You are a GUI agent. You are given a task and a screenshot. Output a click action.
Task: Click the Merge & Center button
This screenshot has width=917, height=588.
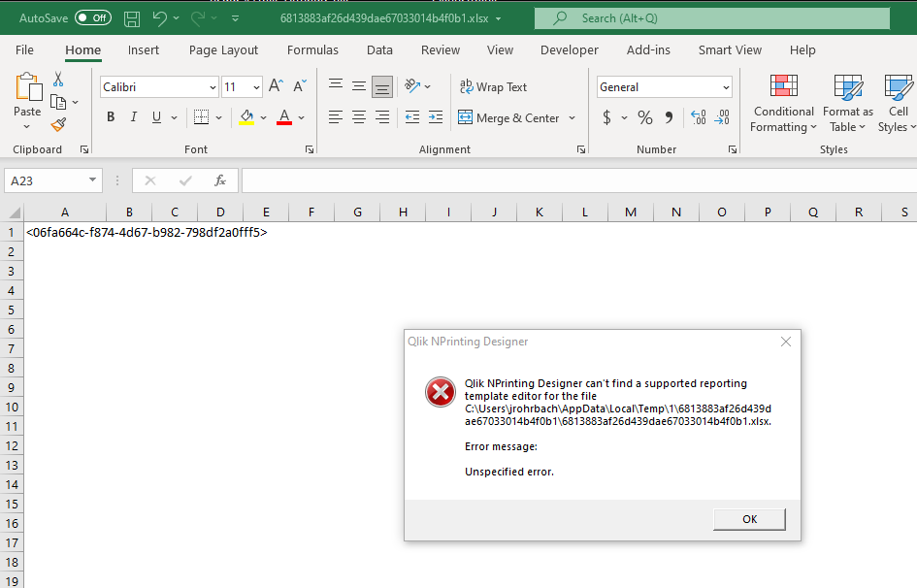(x=509, y=117)
